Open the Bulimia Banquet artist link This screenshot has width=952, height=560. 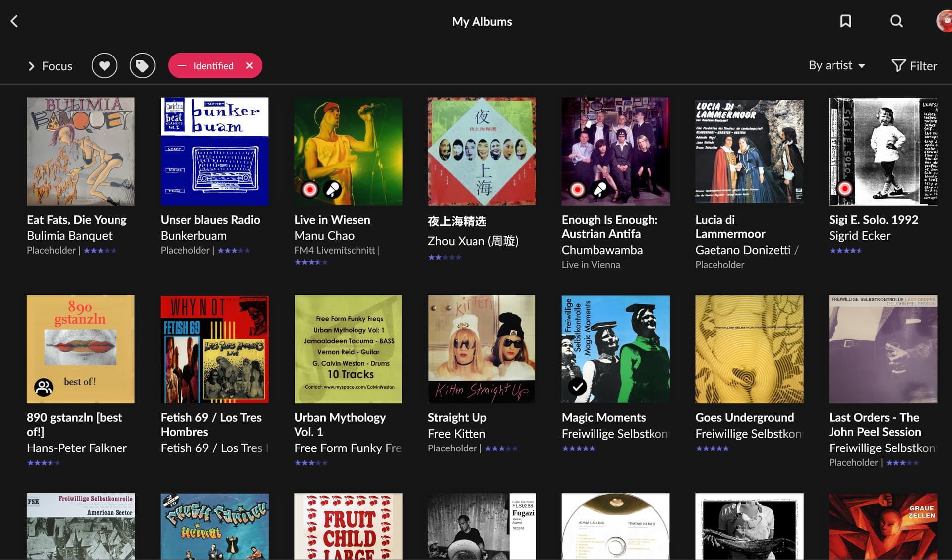(x=69, y=236)
